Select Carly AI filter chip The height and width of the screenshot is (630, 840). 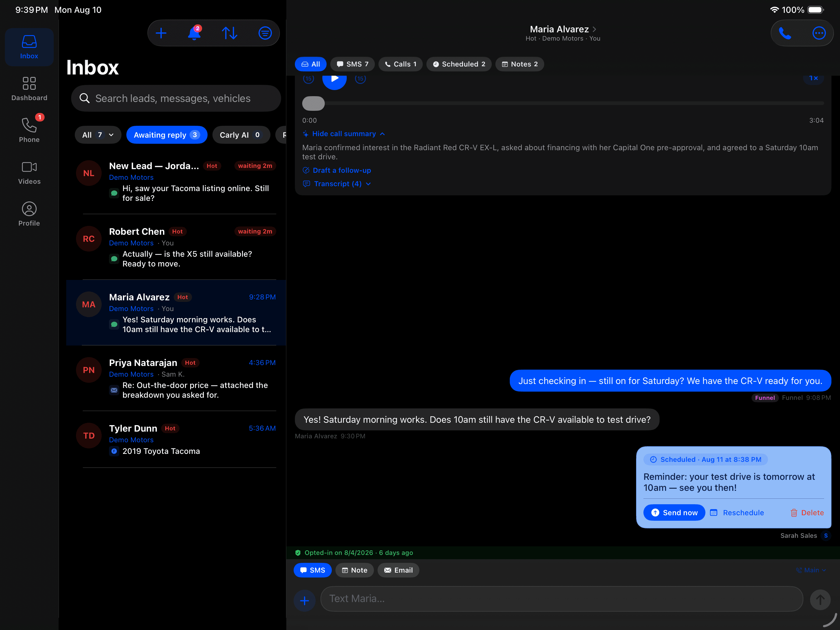[241, 135]
